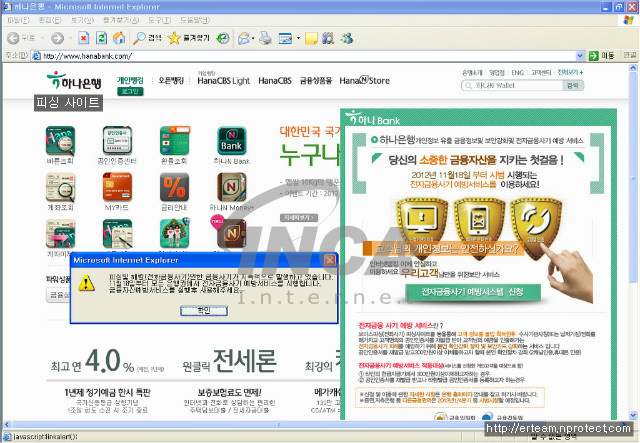Open the 빠른조회 app icon
Image resolution: width=640 pixels, height=443 pixels.
[x=60, y=141]
